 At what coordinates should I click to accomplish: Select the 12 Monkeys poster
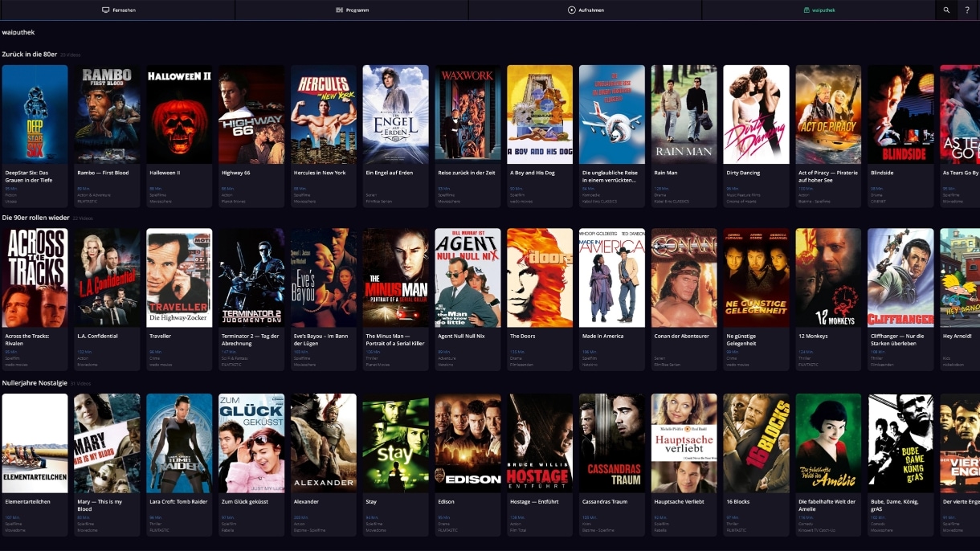pyautogui.click(x=828, y=278)
